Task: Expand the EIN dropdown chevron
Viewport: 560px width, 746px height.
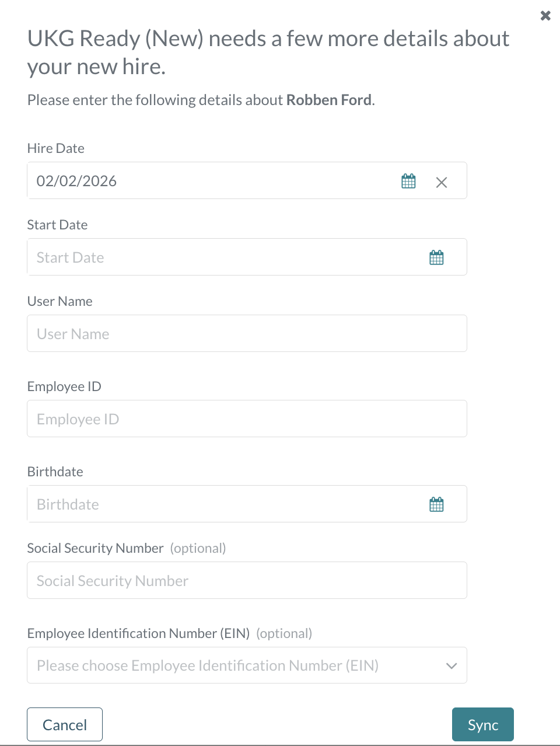Action: pos(452,666)
